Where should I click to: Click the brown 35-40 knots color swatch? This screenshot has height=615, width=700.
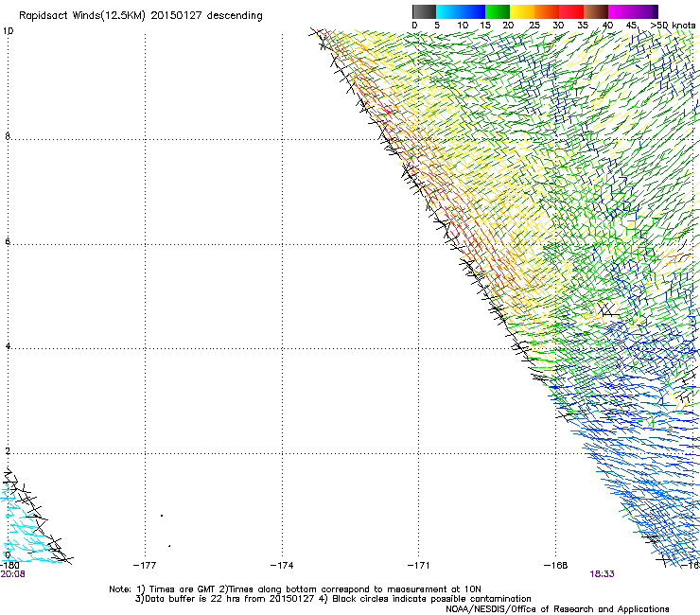pyautogui.click(x=596, y=11)
